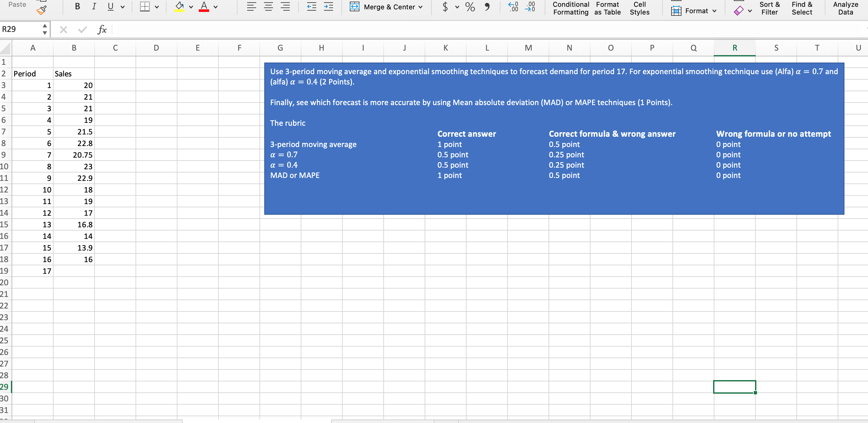Viewport: 868px width, 423px height.
Task: Open Conditional Formatting menu
Action: pos(570,8)
